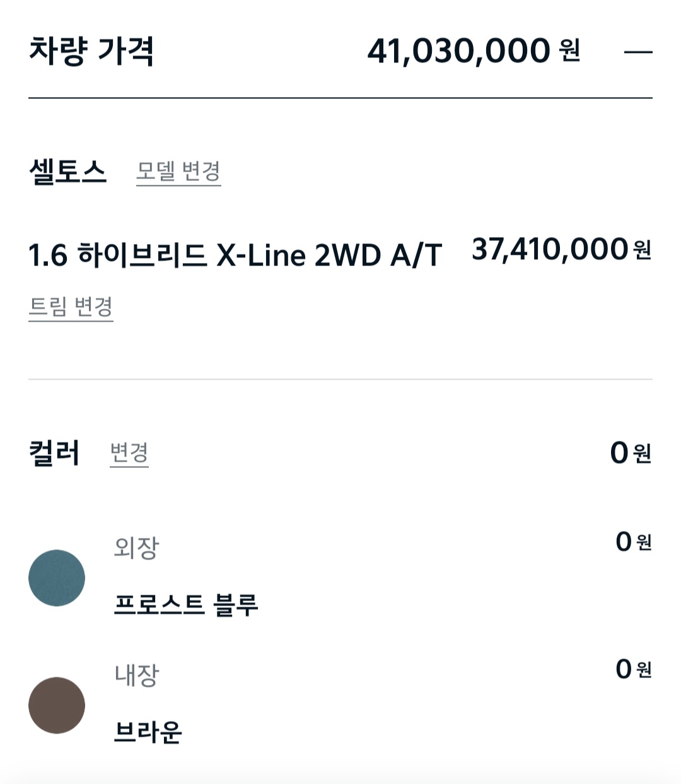Select the Brown interior color swatch
This screenshot has width=681, height=784.
[57, 705]
